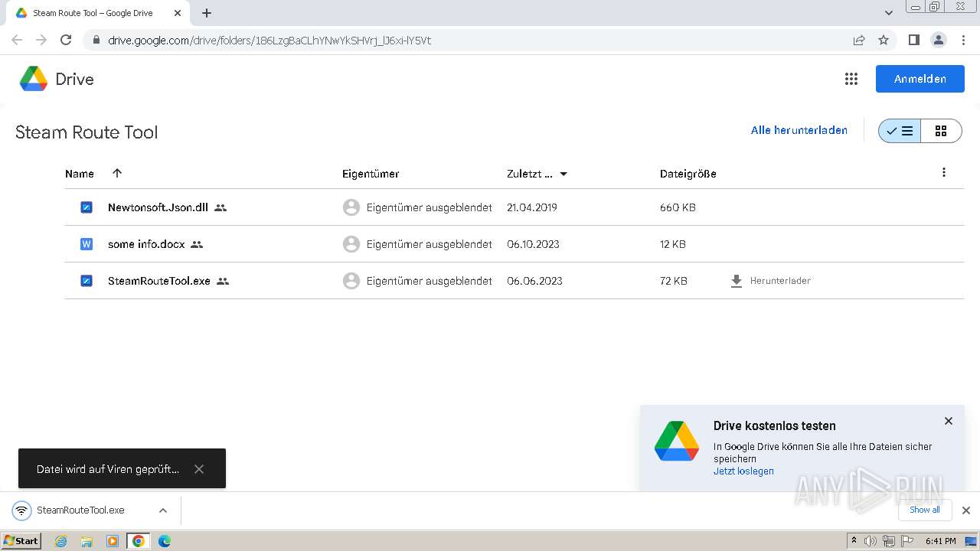Open the Google apps grid icon
Viewport: 980px width, 551px height.
point(851,79)
